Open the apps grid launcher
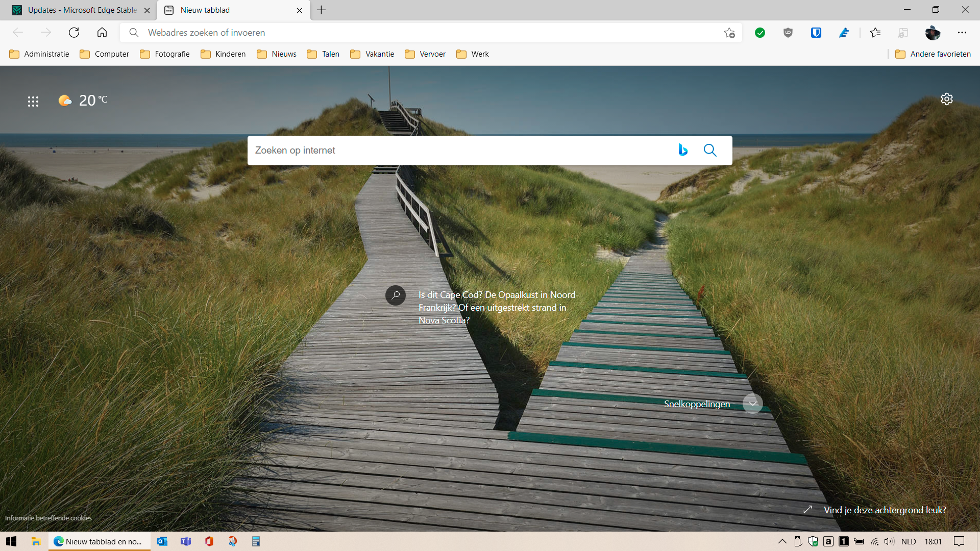 [33, 101]
